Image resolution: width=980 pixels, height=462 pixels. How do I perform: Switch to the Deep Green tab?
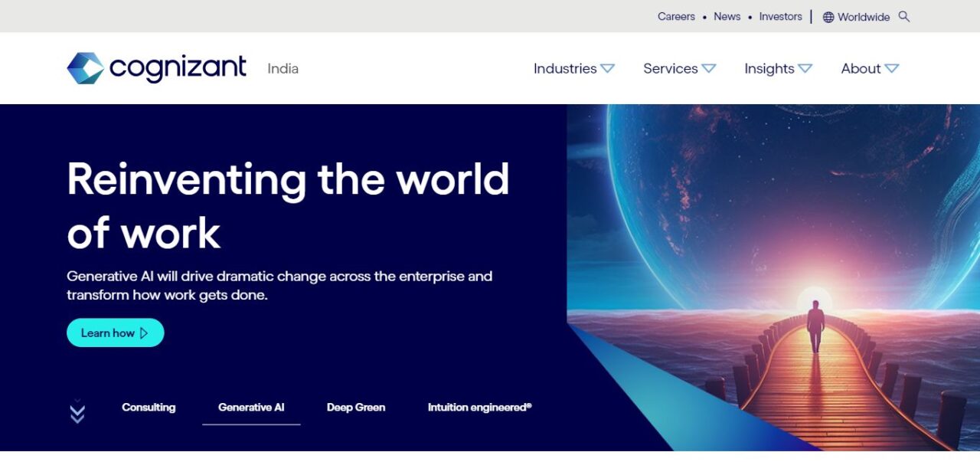pos(356,408)
